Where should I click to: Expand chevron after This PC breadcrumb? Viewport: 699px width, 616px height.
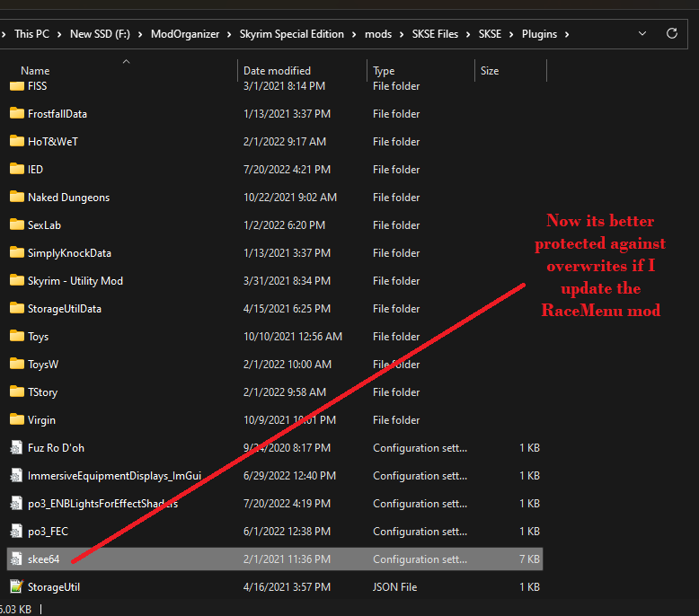[59, 34]
